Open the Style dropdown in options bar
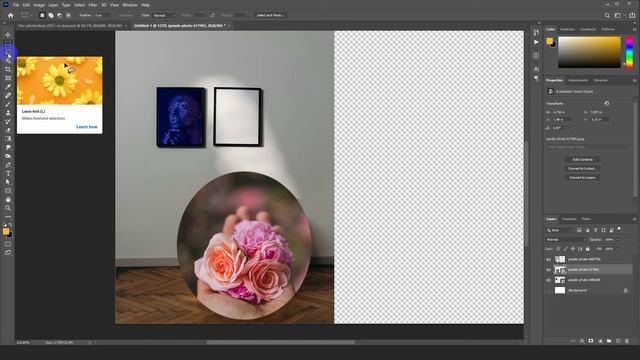The height and width of the screenshot is (360, 640). (x=164, y=16)
